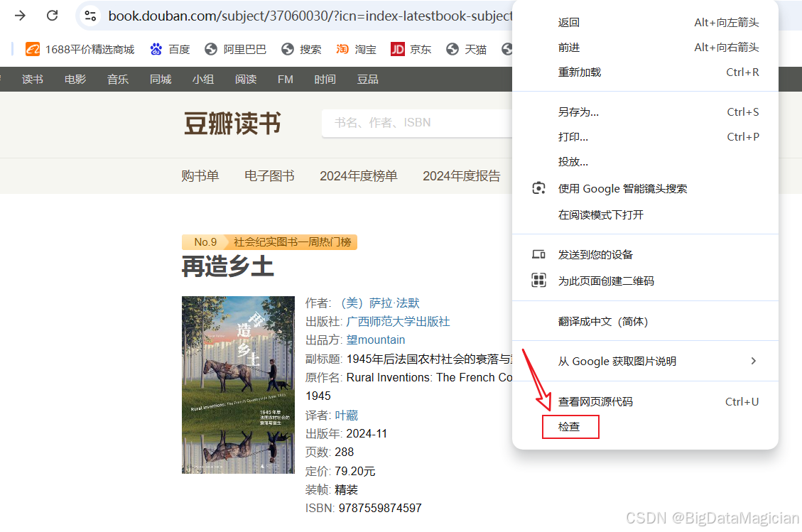The image size is (802, 532).
Task: Select 返回 in the context menu
Action: coord(645,23)
